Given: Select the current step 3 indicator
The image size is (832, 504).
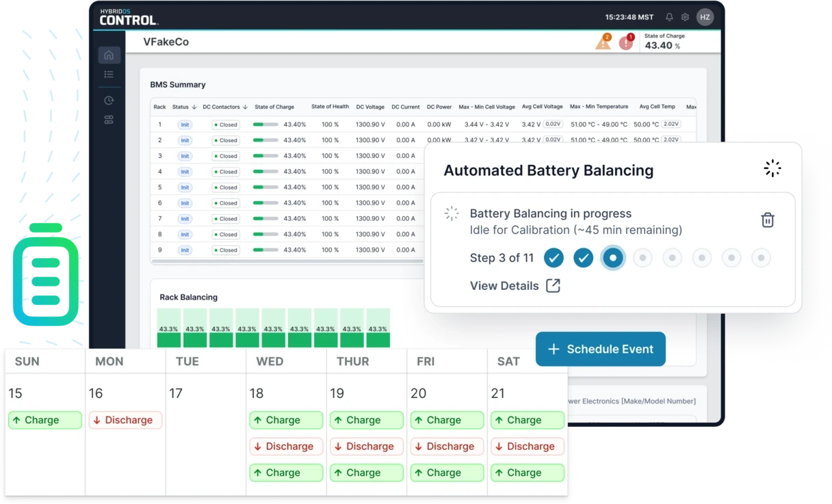Looking at the screenshot, I should click(613, 258).
